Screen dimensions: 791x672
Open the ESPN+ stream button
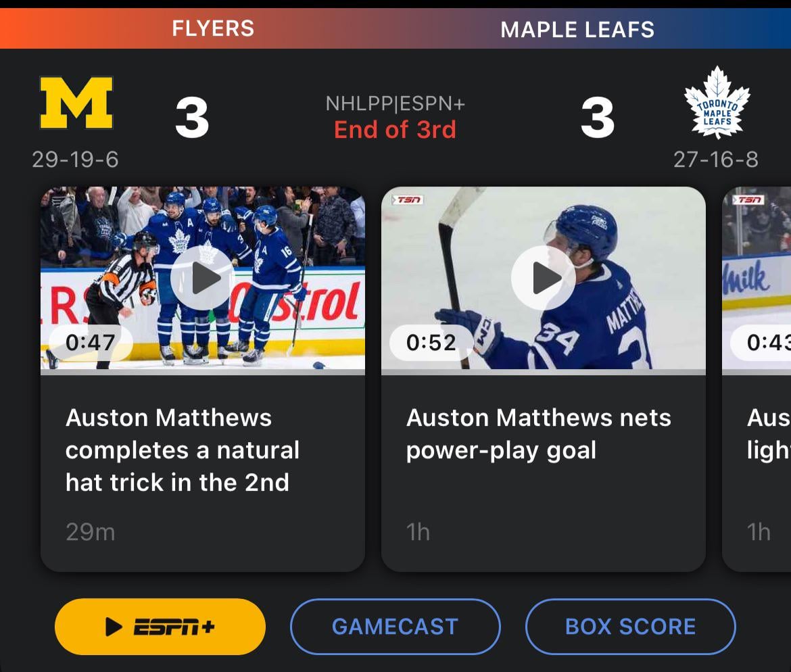160,627
